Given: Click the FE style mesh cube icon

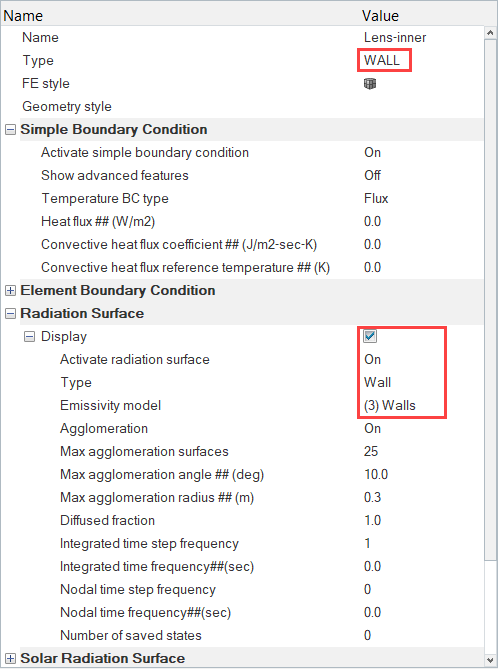Looking at the screenshot, I should point(370,84).
